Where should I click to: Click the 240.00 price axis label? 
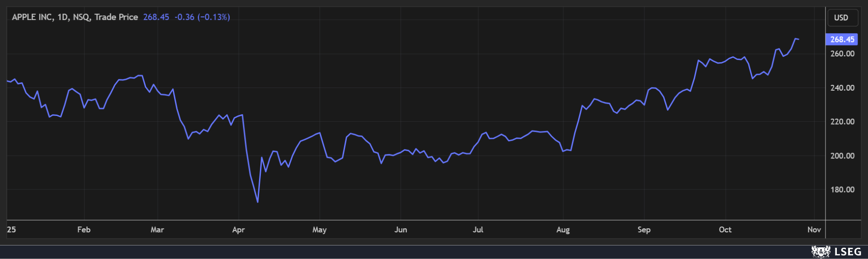pos(842,88)
